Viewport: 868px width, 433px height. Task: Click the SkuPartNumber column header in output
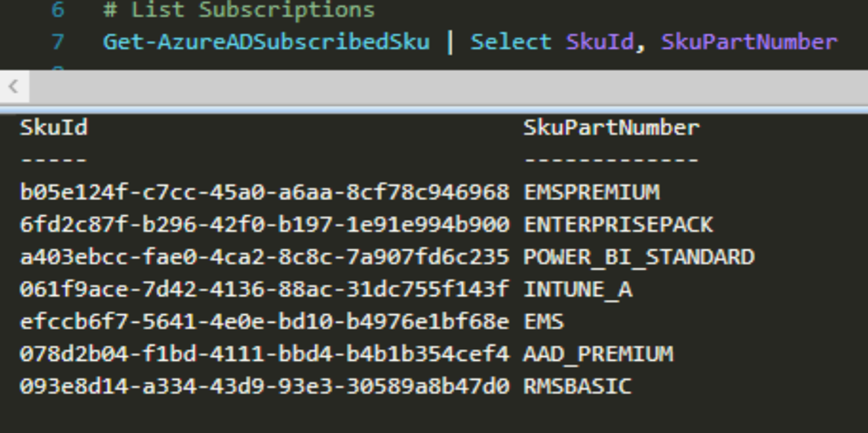pyautogui.click(x=611, y=127)
